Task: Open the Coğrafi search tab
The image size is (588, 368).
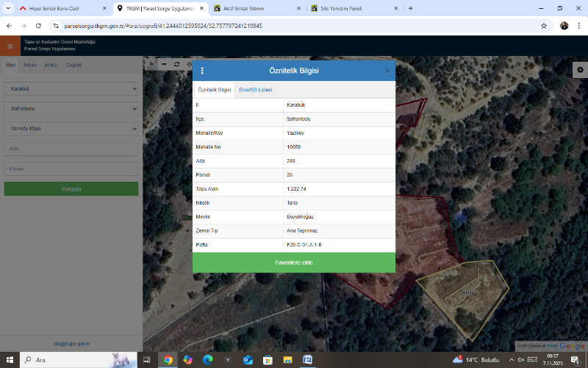Action: (x=73, y=65)
